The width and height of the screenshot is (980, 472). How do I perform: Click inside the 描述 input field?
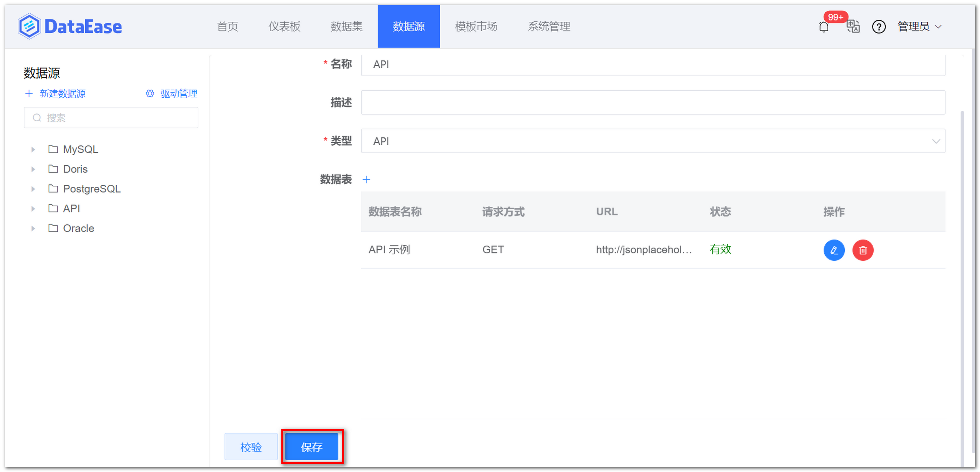coord(647,102)
